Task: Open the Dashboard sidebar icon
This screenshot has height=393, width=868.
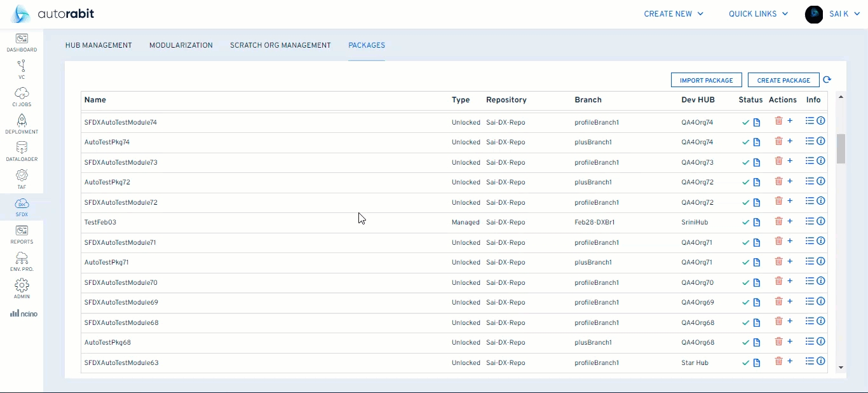Action: point(22,39)
